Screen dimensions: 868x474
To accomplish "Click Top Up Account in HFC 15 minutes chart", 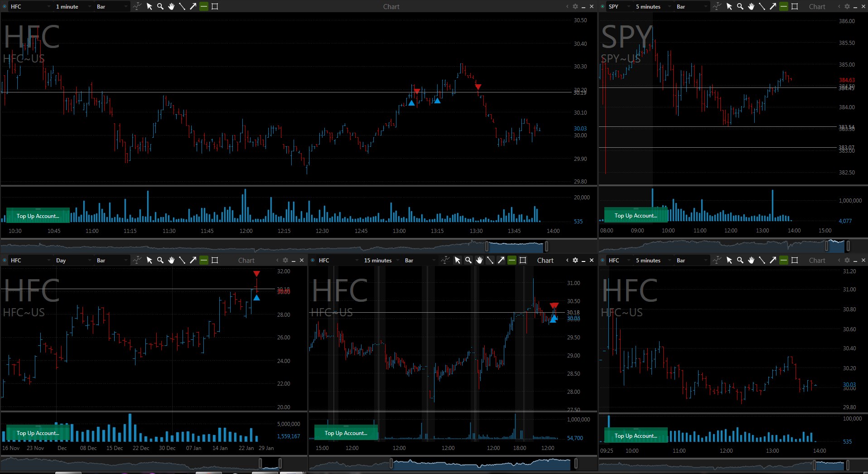I will click(x=346, y=433).
